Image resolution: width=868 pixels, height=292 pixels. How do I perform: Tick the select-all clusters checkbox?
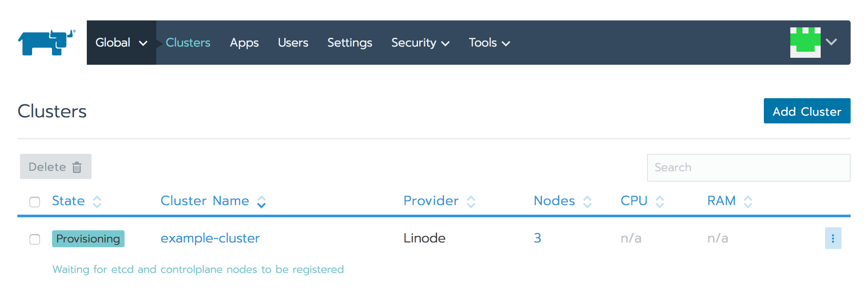pos(35,202)
